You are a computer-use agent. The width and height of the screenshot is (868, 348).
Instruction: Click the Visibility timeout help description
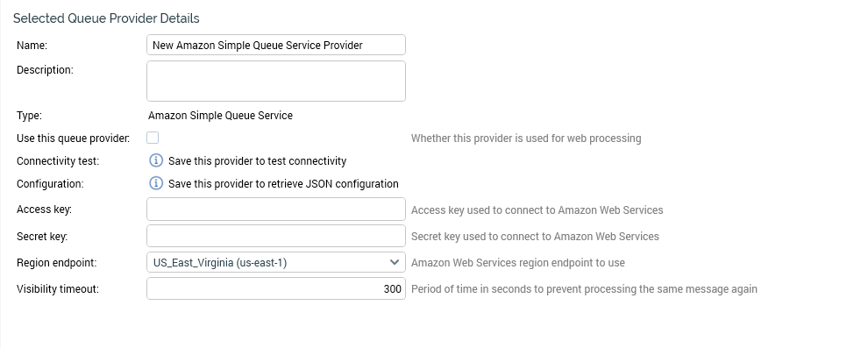click(584, 288)
